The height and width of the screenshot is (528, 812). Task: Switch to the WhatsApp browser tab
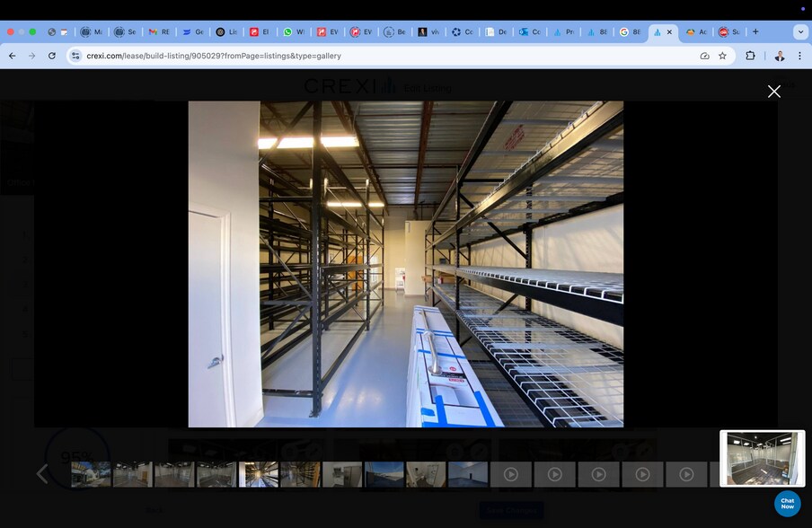(x=293, y=31)
